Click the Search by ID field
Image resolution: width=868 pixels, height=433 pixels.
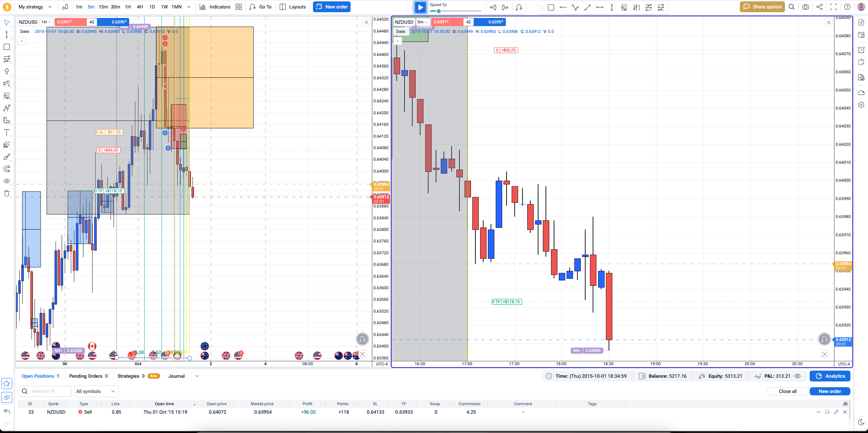pyautogui.click(x=44, y=391)
